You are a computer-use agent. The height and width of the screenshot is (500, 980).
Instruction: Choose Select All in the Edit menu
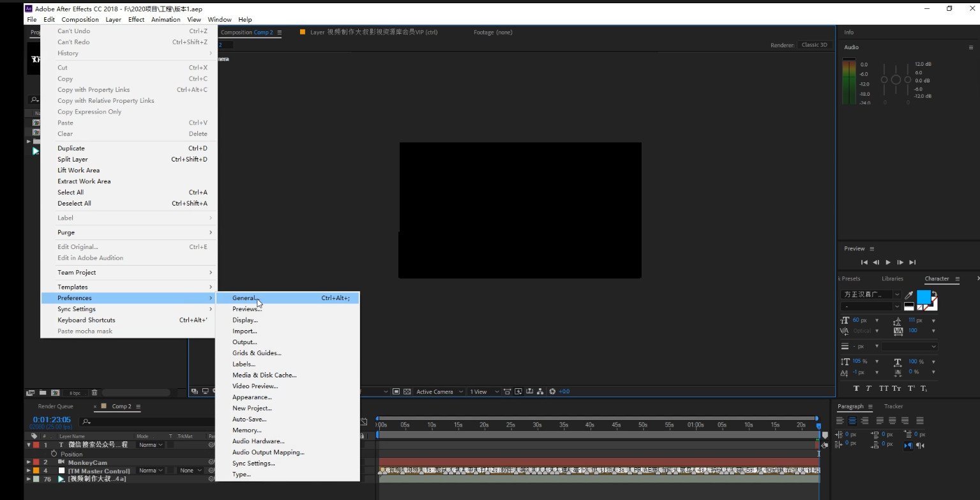coord(129,192)
